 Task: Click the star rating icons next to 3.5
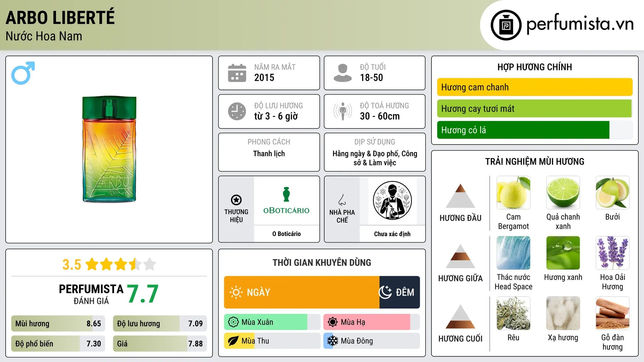121,264
